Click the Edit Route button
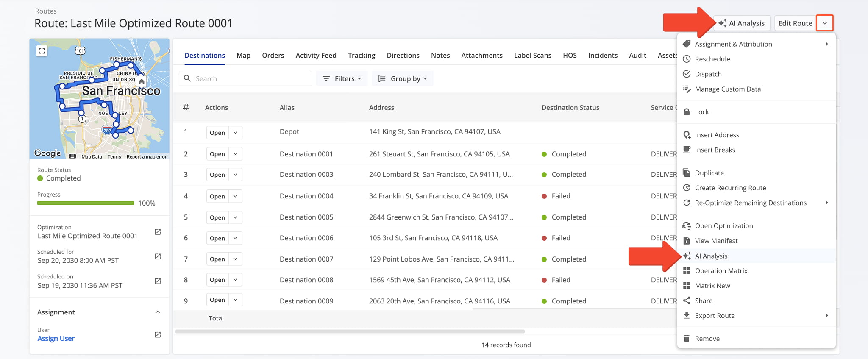 coord(795,23)
